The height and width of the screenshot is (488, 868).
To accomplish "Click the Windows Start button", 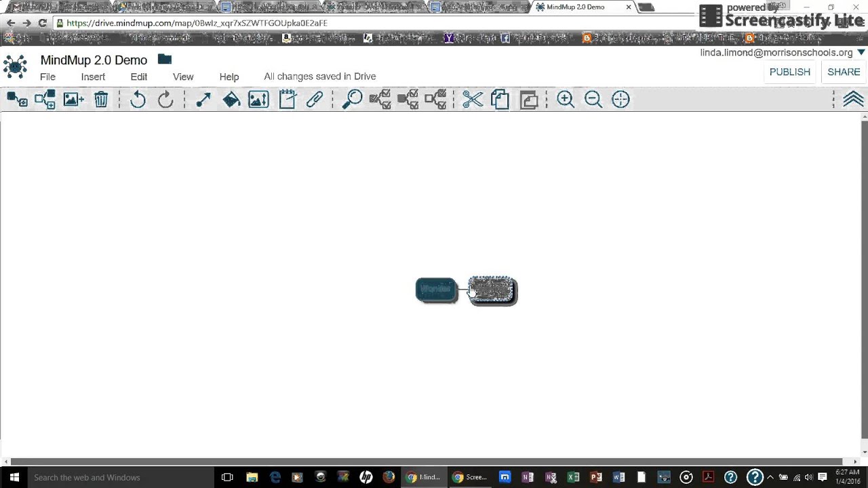I will pos(14,477).
